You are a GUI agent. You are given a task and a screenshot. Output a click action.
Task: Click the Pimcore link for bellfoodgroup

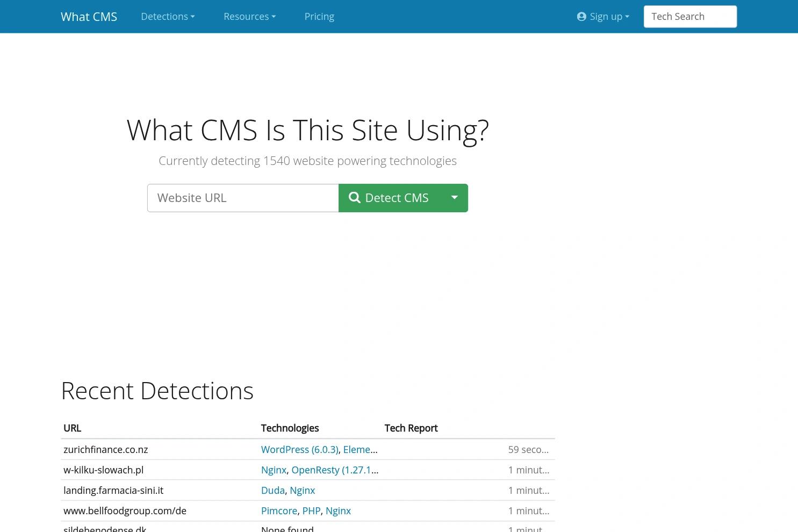click(279, 511)
